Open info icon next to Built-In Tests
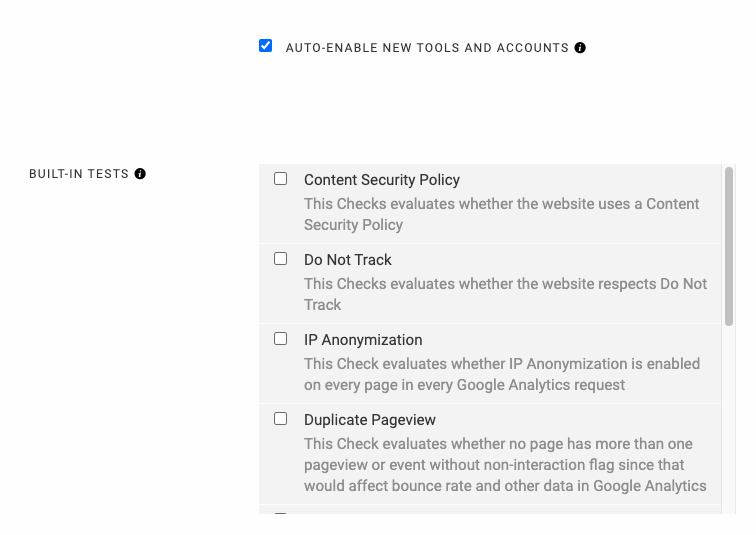This screenshot has height=535, width=756. point(140,174)
